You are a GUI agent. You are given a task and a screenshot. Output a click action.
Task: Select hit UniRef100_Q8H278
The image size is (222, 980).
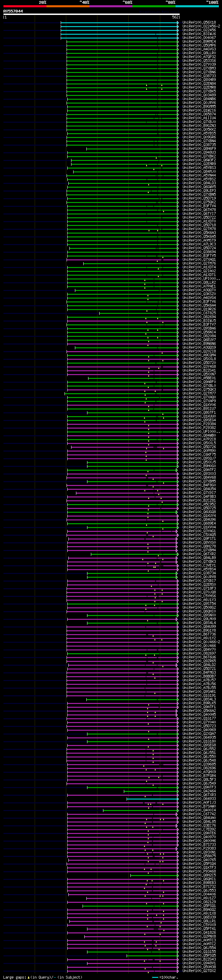click(x=199, y=546)
